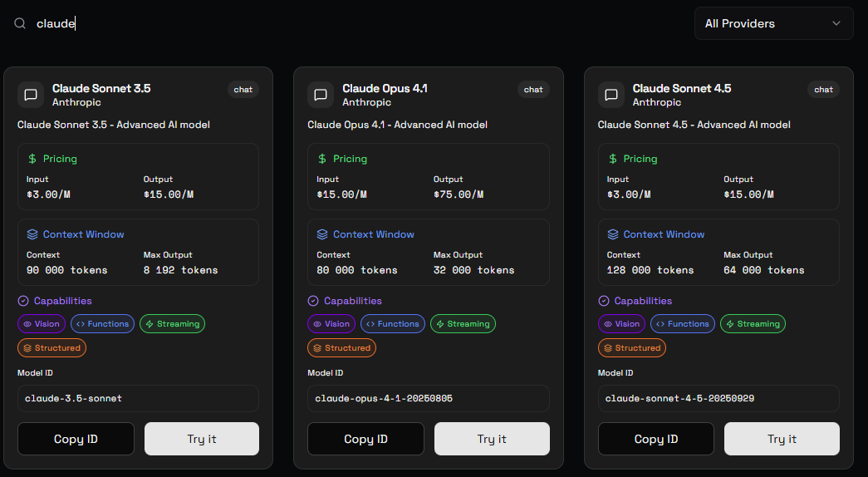The height and width of the screenshot is (477, 868).
Task: Click the 32 000 tokens max output value
Action: [x=473, y=270]
